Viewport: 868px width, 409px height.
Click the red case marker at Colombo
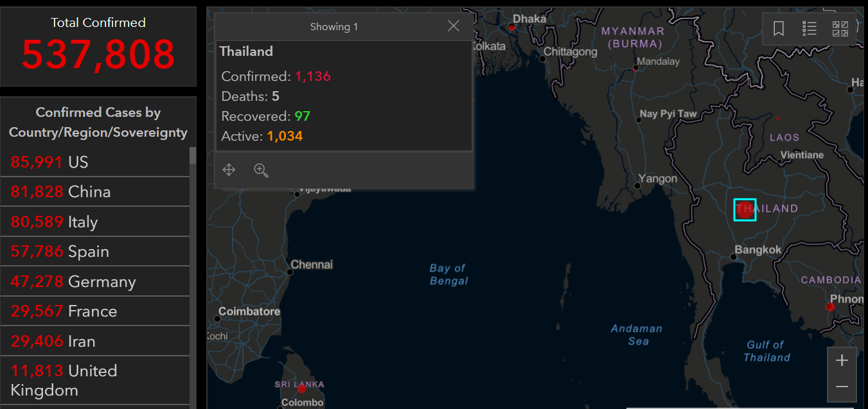[x=301, y=388]
